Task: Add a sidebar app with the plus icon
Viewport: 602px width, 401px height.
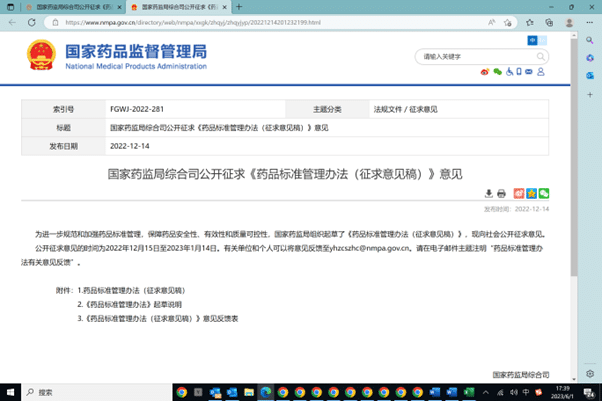Action: coord(590,94)
